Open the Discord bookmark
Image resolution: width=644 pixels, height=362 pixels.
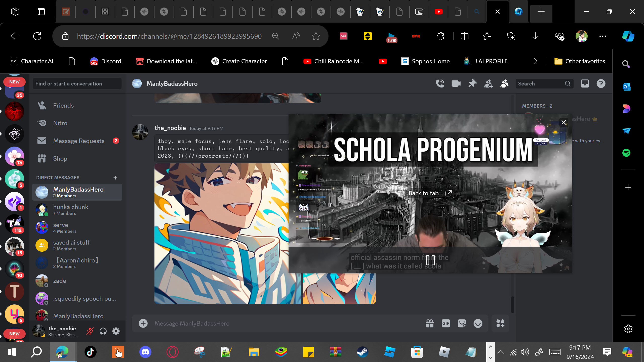pos(106,61)
